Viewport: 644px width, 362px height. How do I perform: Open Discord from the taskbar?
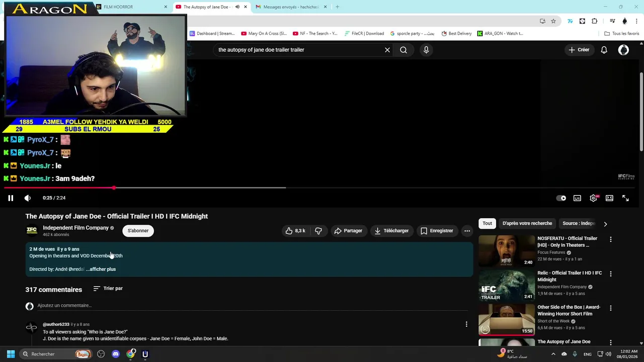[x=116, y=354]
